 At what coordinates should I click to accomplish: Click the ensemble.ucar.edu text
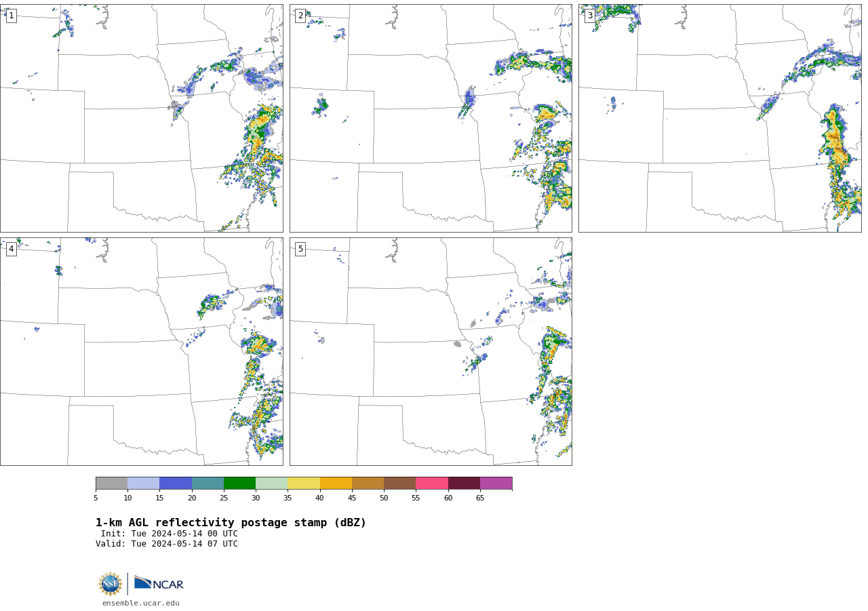(141, 603)
